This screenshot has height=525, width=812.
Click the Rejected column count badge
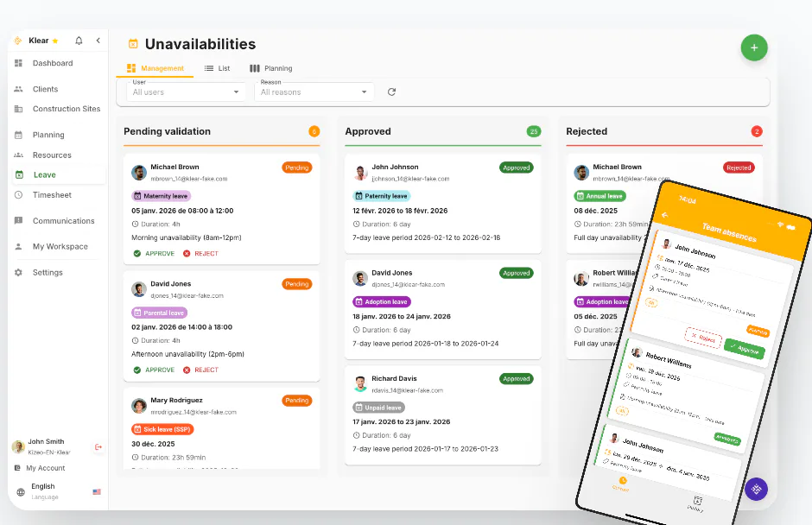pos(757,131)
